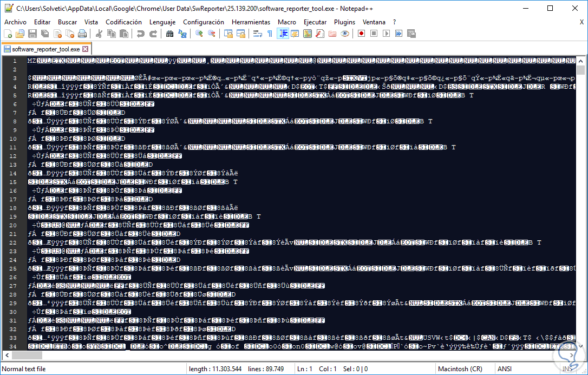This screenshot has height=375, width=588.
Task: Zoom in on the text with the magnifier icon
Action: 199,34
